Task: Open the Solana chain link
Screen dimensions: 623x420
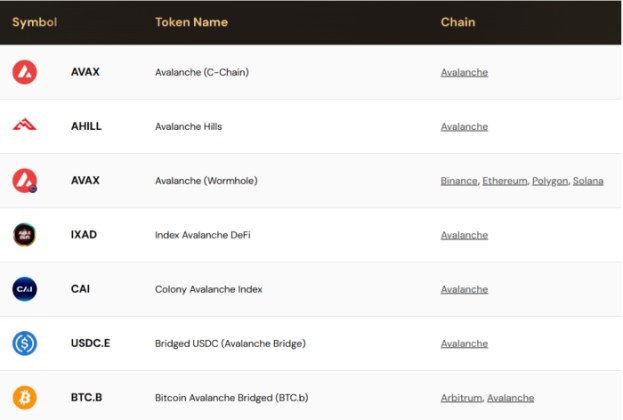Action: 588,181
